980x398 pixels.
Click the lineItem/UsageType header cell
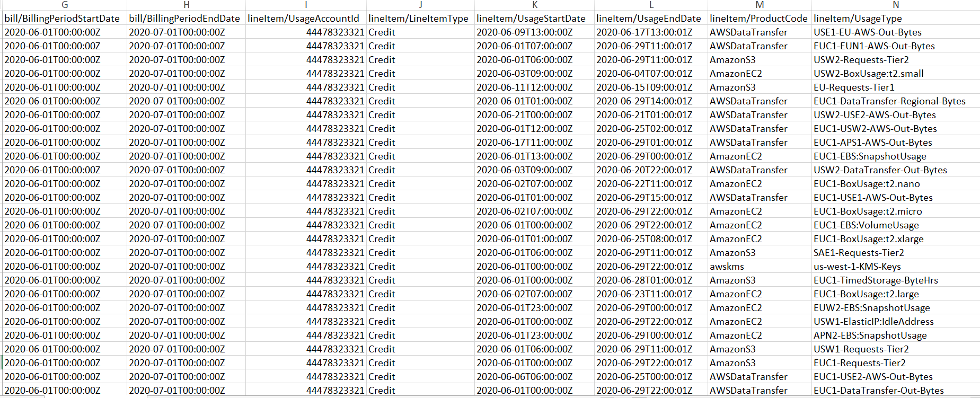(x=858, y=19)
